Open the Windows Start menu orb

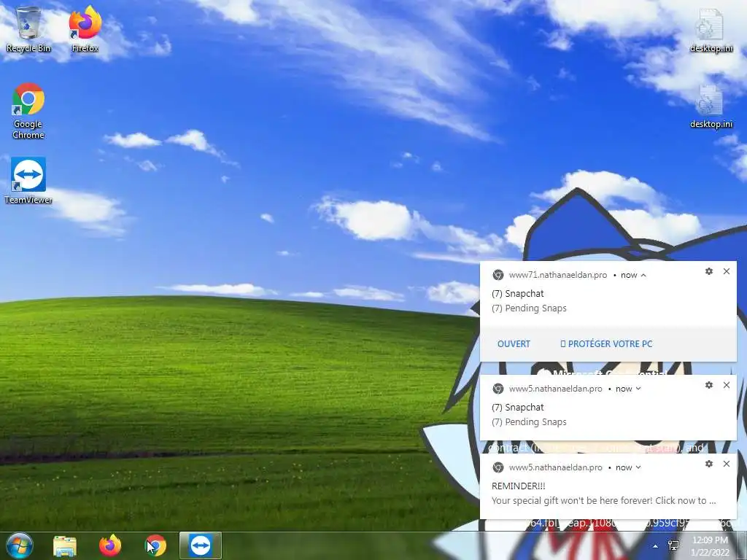pos(20,545)
